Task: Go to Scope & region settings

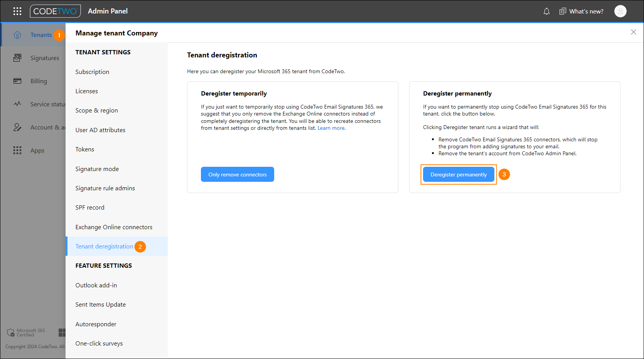Action: click(x=116, y=110)
